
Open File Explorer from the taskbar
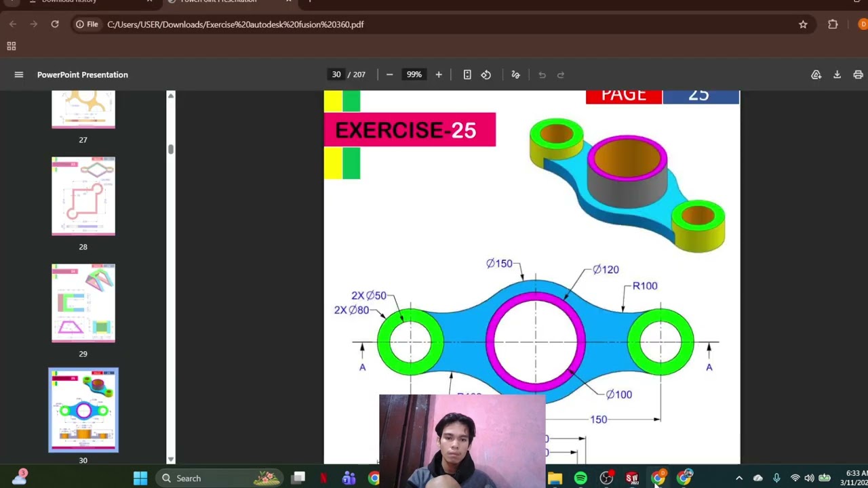pos(555,479)
